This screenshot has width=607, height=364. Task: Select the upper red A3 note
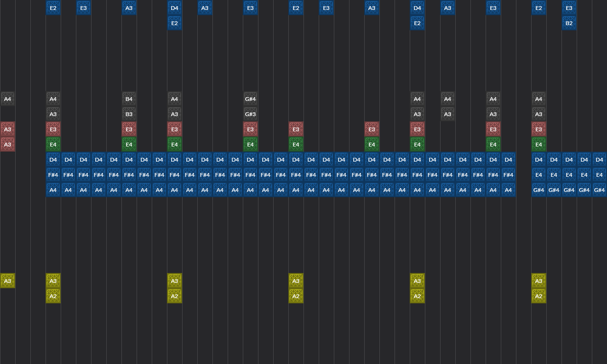[8, 129]
